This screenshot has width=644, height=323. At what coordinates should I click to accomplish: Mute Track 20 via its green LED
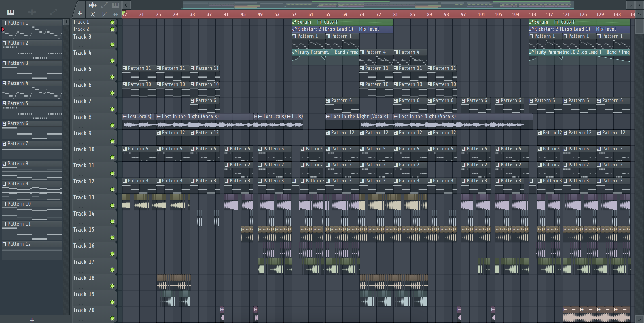(112, 318)
